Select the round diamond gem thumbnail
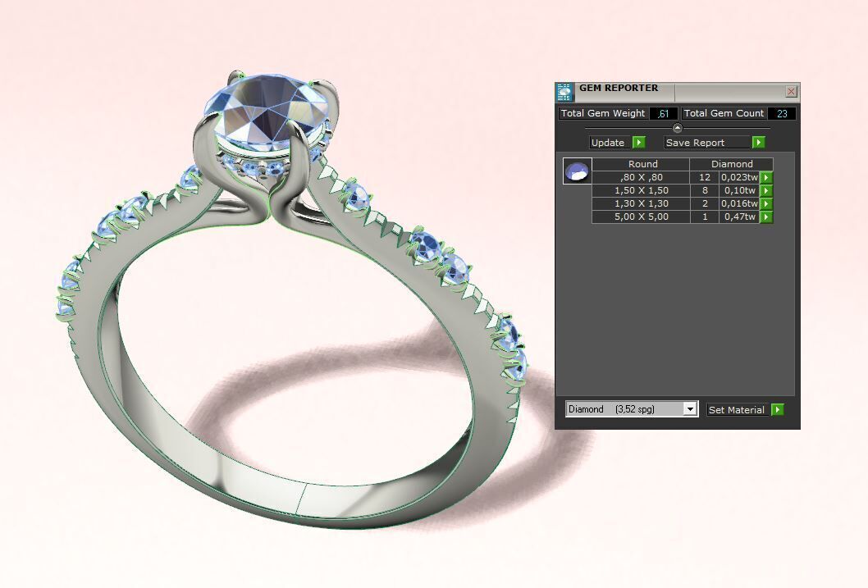 (x=578, y=171)
